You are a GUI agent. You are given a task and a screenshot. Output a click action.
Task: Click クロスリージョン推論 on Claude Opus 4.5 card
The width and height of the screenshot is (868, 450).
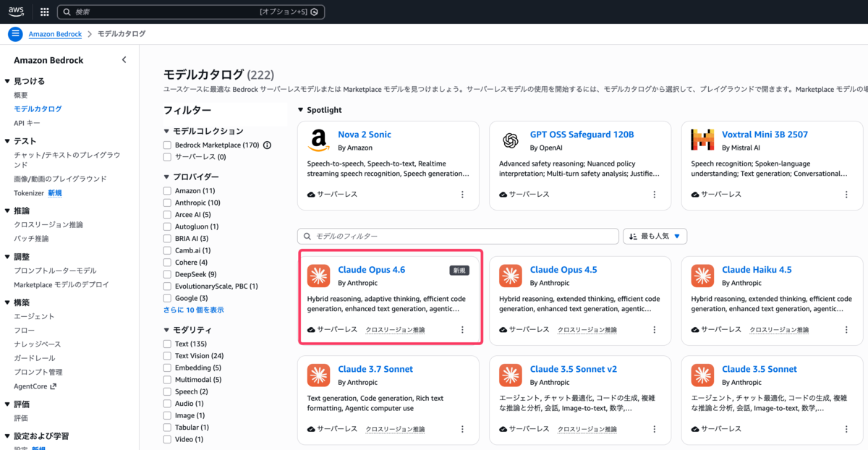pyautogui.click(x=587, y=329)
